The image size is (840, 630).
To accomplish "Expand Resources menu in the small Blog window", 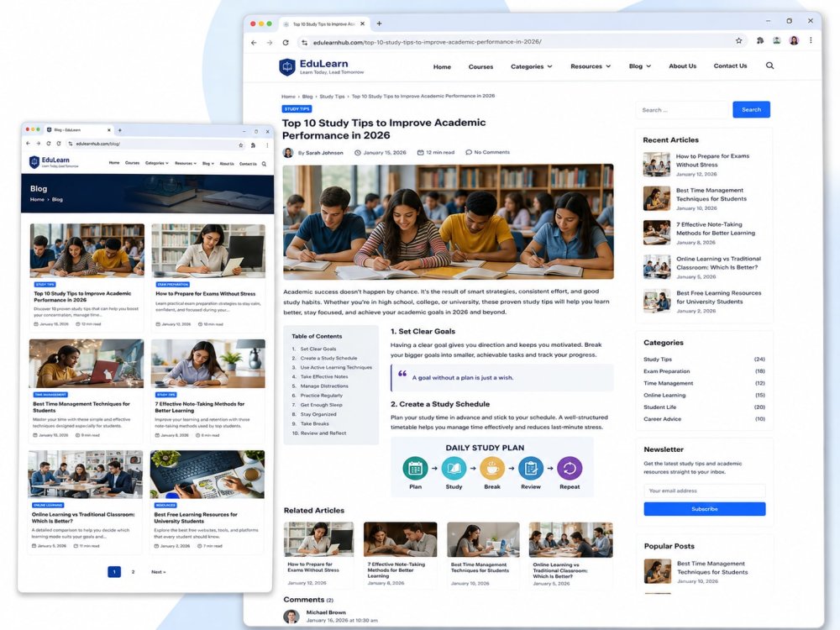I will click(x=186, y=163).
